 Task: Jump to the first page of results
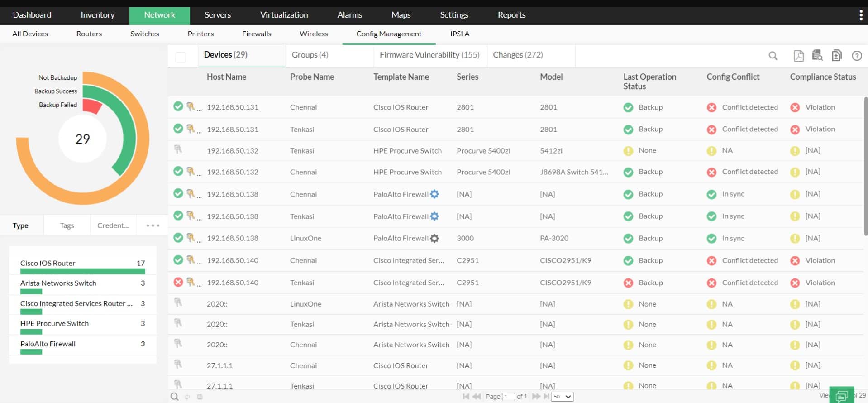466,397
